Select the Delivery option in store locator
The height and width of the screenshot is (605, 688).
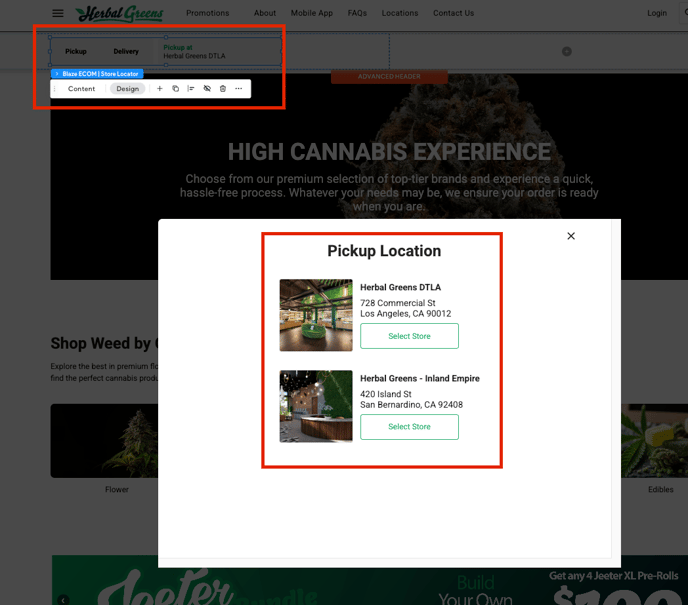126,51
